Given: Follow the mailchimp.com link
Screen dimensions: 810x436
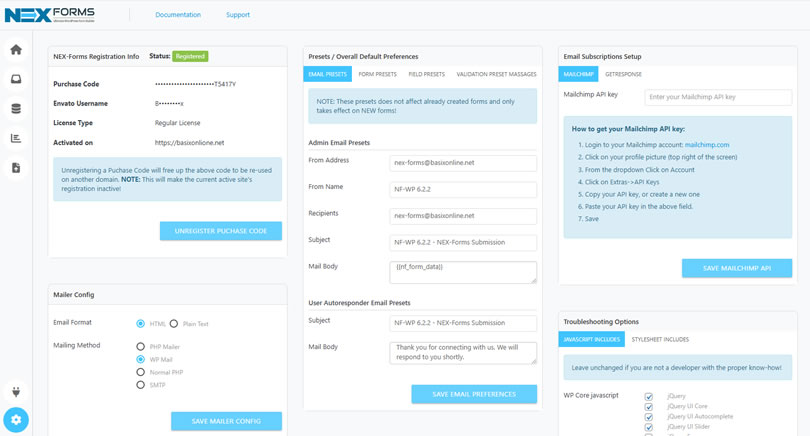Looking at the screenshot, I should coord(707,145).
